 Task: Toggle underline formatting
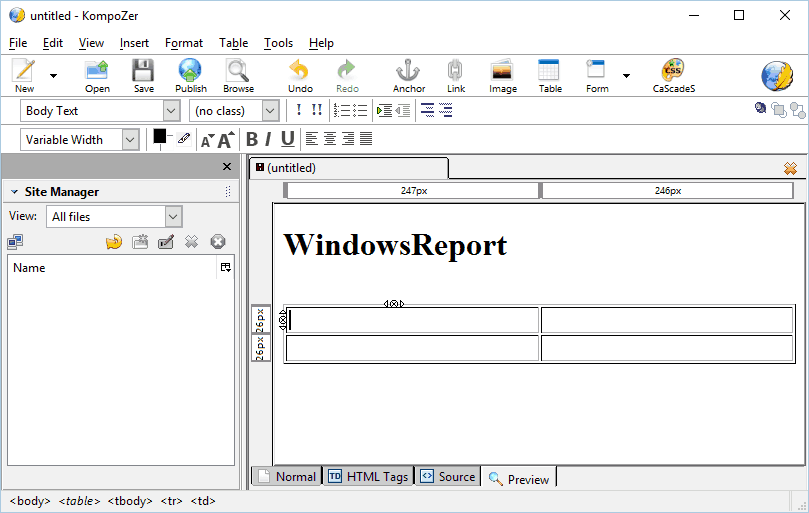point(288,139)
